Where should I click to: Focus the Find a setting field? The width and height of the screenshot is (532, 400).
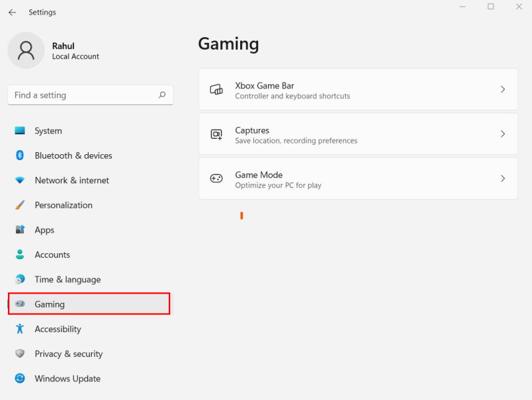[90, 95]
